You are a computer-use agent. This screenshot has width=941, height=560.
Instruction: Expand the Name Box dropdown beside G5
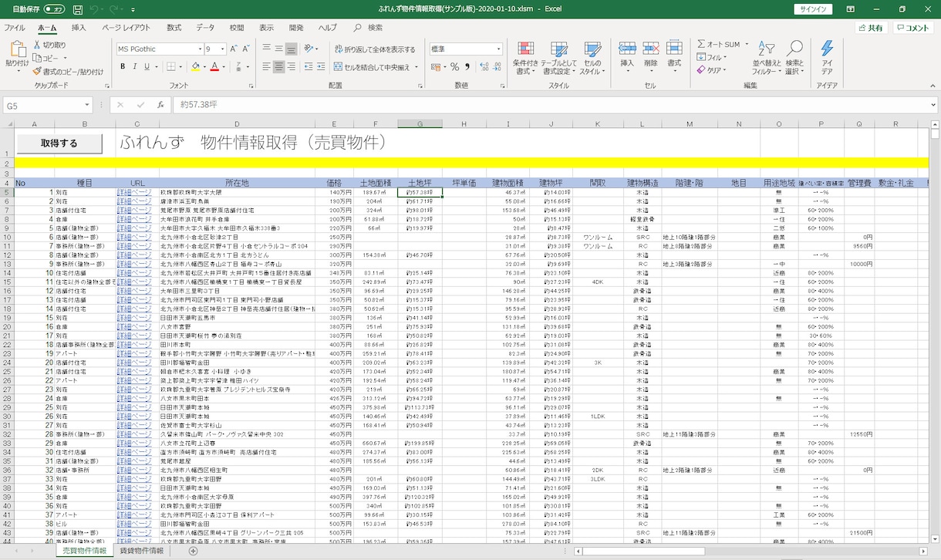(x=87, y=105)
